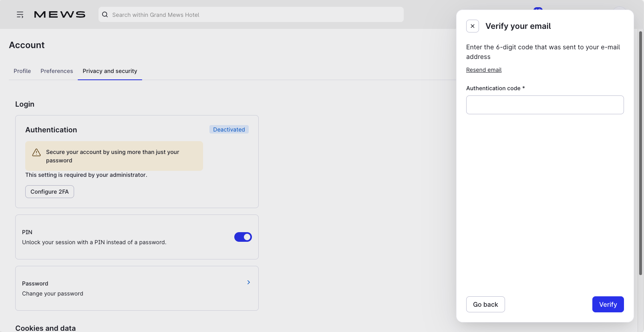The width and height of the screenshot is (644, 332).
Task: Click the Resend email link
Action: (x=484, y=70)
